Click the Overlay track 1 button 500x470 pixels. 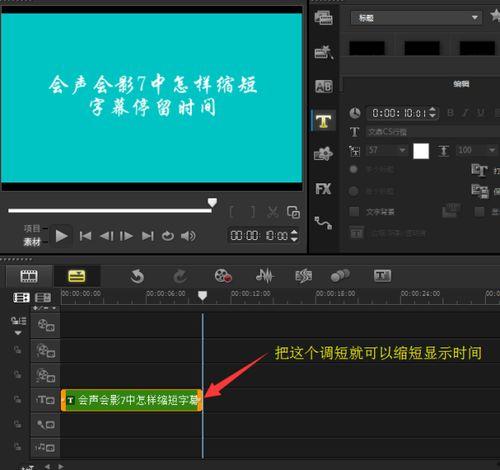(x=46, y=351)
